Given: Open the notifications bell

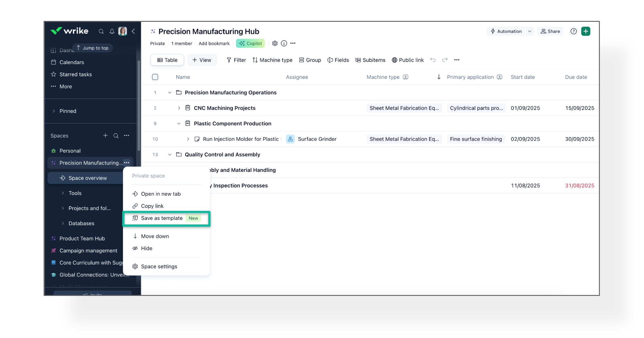Looking at the screenshot, I should point(112,31).
